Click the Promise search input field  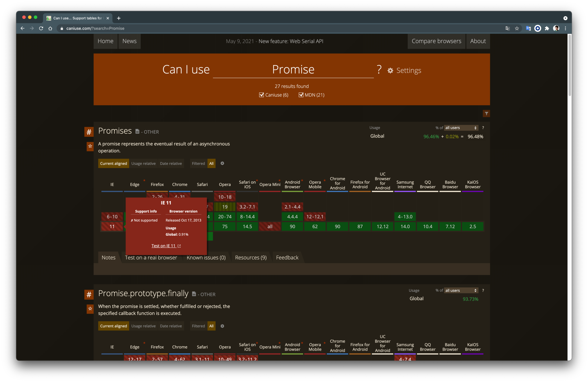tap(293, 70)
